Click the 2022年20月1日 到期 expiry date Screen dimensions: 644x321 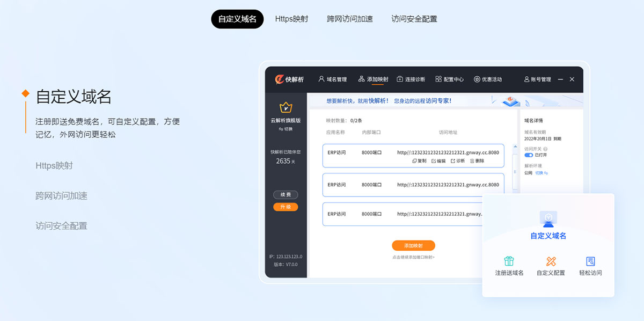(542, 138)
